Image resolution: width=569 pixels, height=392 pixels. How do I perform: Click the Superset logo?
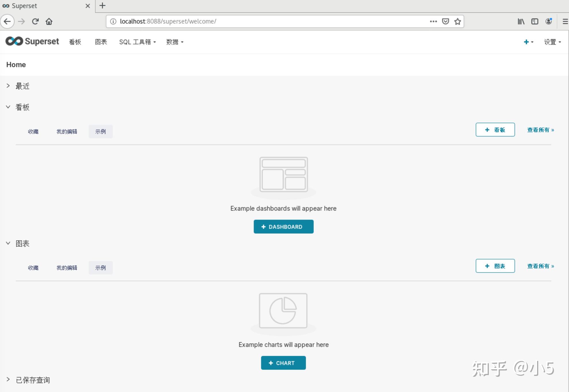click(x=32, y=41)
